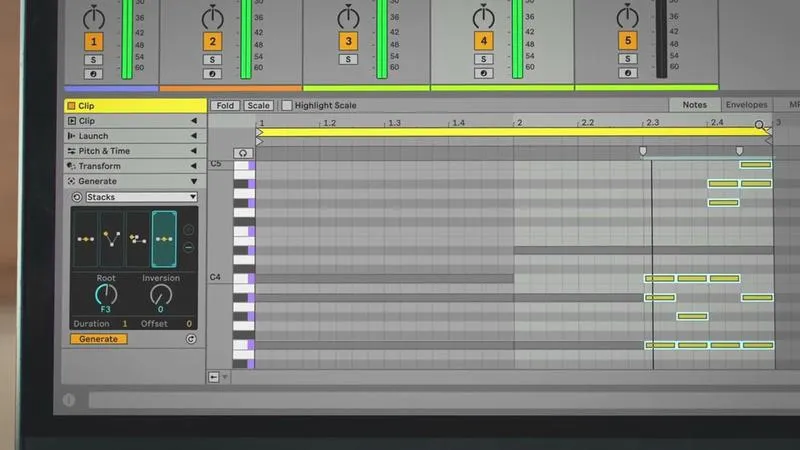Solo track 3
The width and height of the screenshot is (800, 450).
click(x=348, y=59)
